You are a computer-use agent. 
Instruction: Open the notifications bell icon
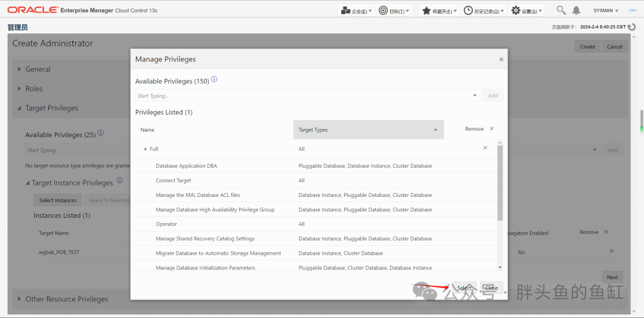tap(576, 10)
